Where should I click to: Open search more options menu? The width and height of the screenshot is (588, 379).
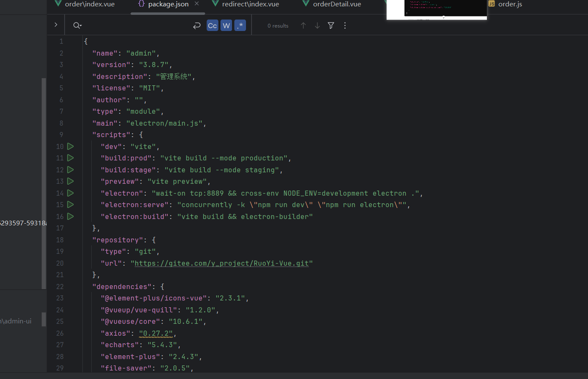[345, 25]
